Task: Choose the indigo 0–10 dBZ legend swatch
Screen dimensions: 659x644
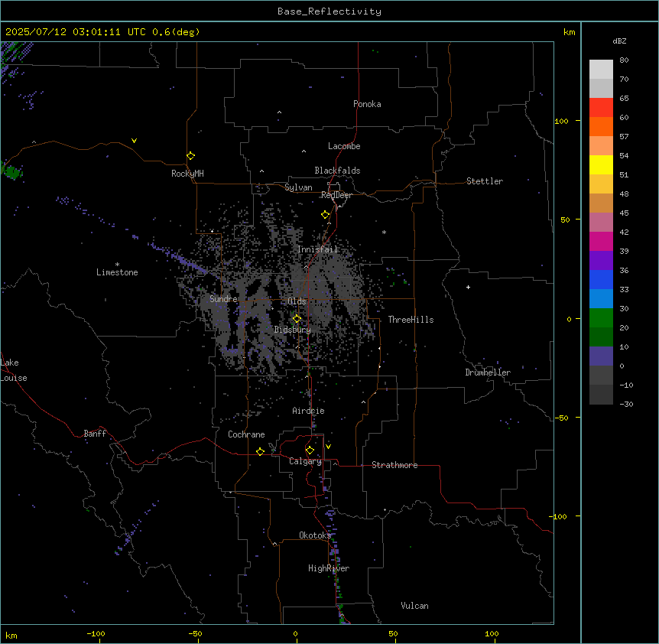Action: click(x=601, y=356)
